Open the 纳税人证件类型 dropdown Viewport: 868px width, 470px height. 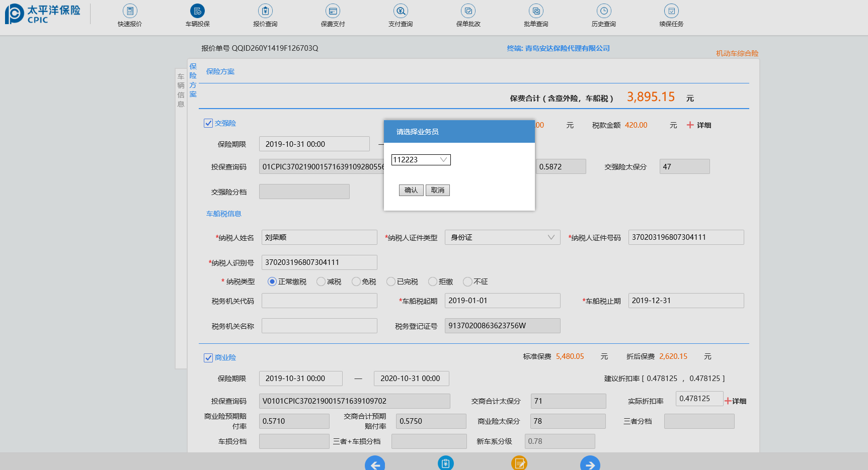coord(502,237)
